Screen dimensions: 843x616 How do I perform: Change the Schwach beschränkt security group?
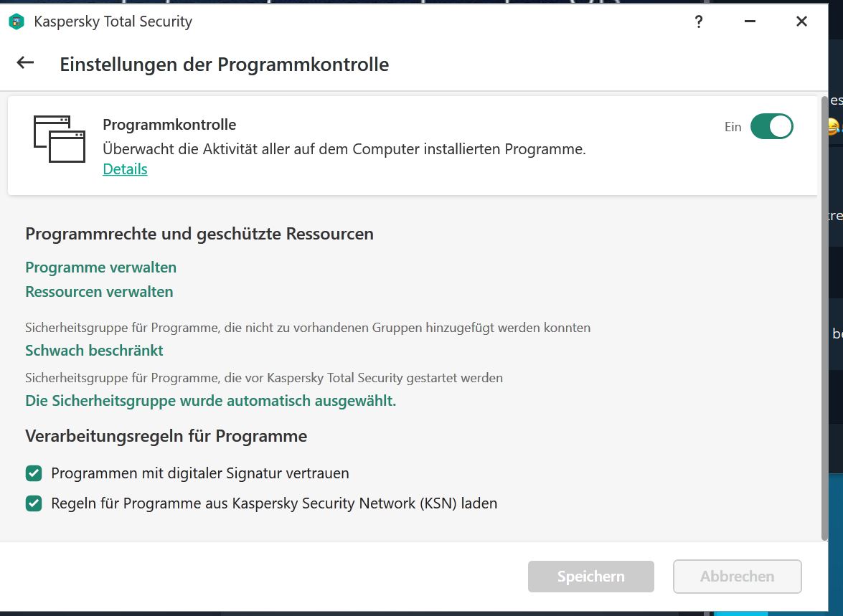click(x=94, y=351)
